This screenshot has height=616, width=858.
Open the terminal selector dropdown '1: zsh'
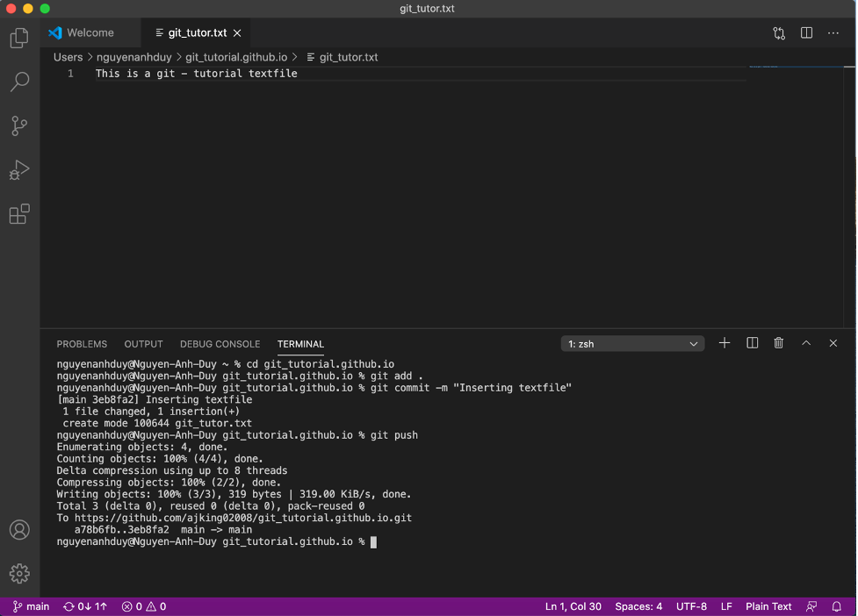[632, 344]
